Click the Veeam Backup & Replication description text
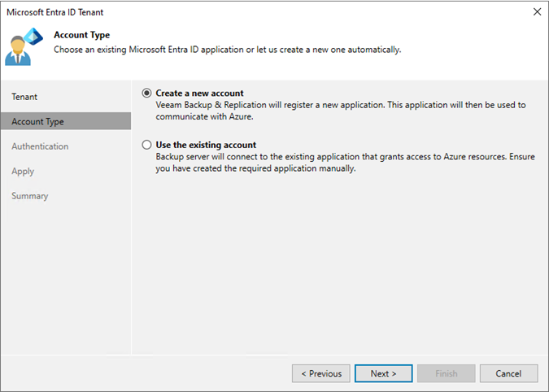The width and height of the screenshot is (549, 392). coord(341,111)
